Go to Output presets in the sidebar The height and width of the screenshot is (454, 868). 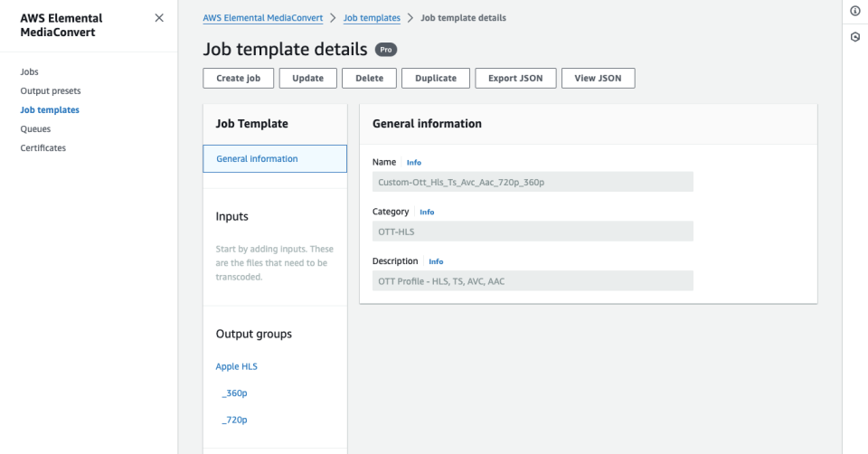[51, 90]
